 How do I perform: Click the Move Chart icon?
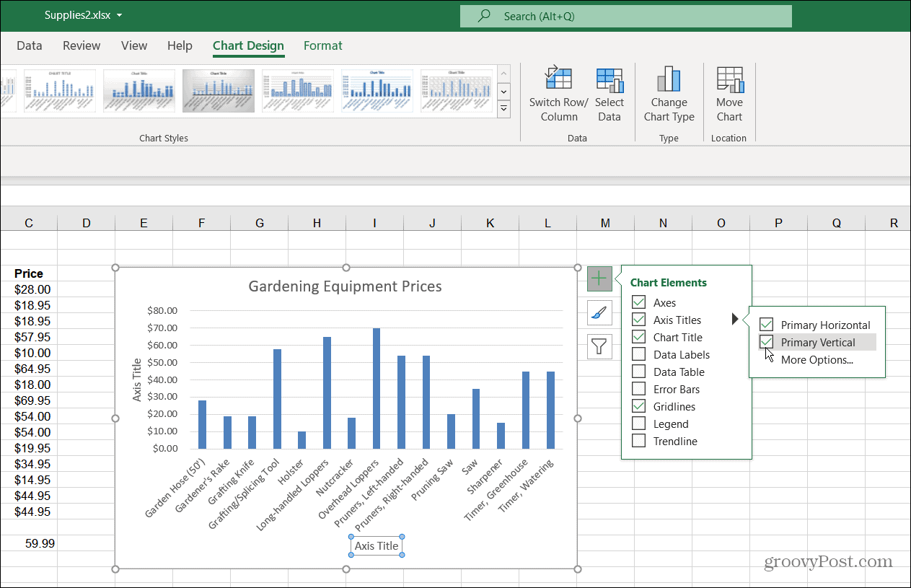pyautogui.click(x=729, y=79)
